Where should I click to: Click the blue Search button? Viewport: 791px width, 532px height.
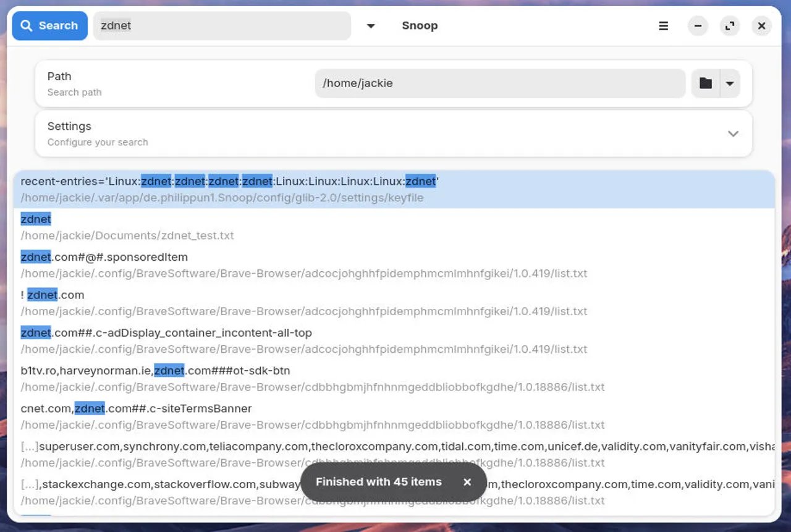click(50, 26)
